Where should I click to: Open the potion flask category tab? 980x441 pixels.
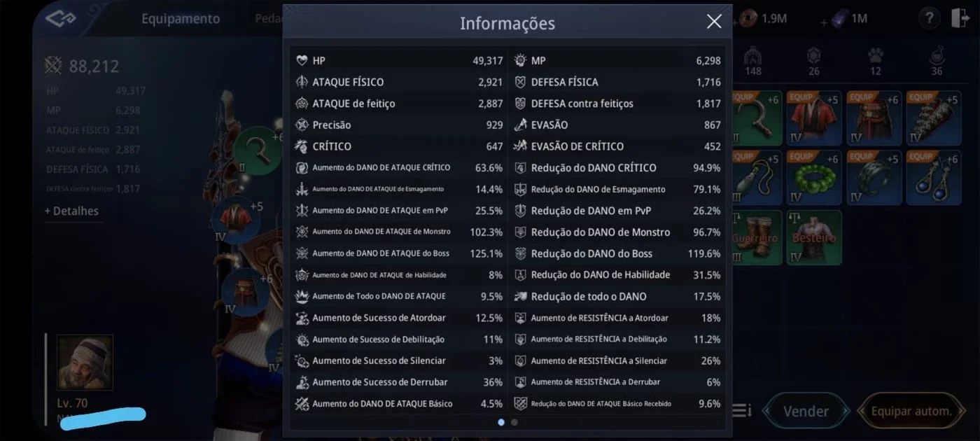coord(937,62)
